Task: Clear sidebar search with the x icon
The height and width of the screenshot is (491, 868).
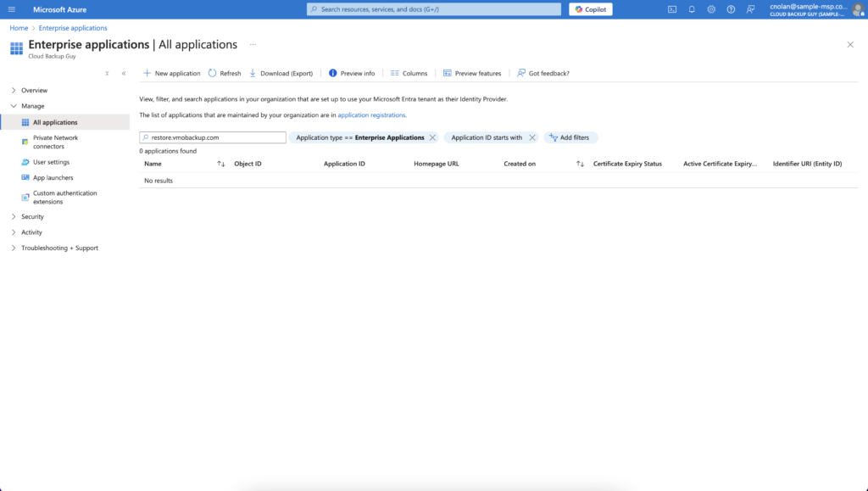Action: point(107,73)
